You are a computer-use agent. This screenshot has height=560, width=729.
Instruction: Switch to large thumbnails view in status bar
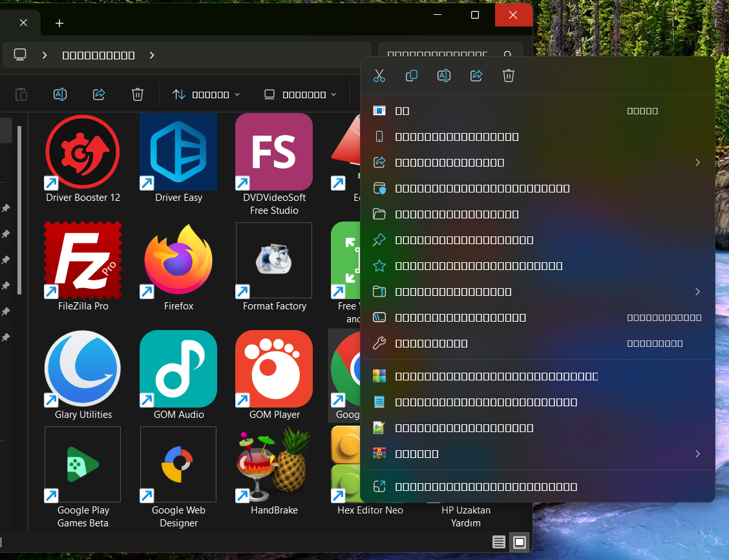click(x=520, y=542)
